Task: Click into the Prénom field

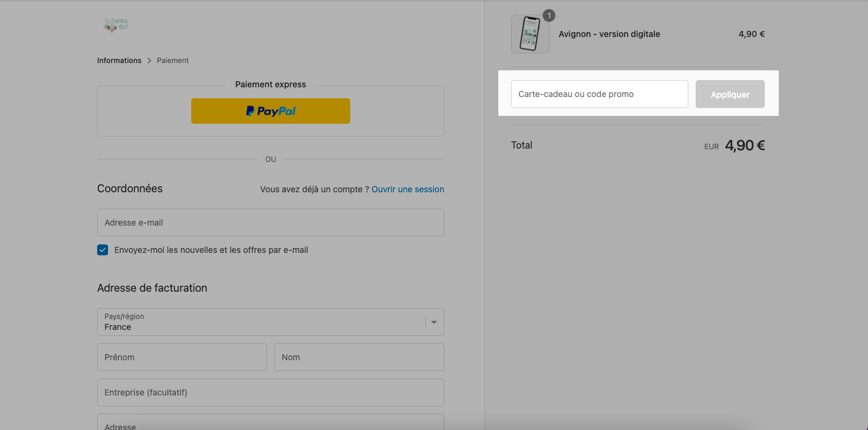Action: (182, 357)
